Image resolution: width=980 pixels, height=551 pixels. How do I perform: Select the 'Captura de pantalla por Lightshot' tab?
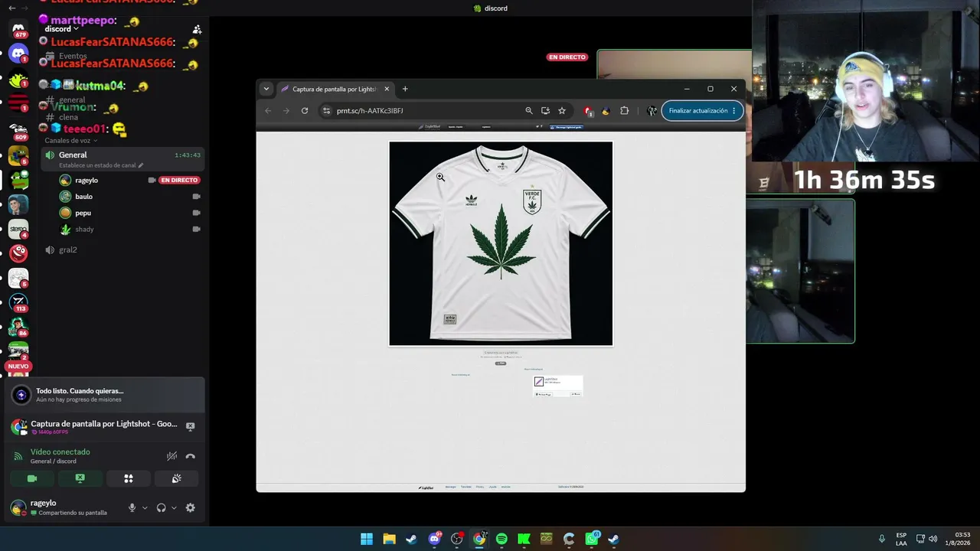pyautogui.click(x=334, y=89)
